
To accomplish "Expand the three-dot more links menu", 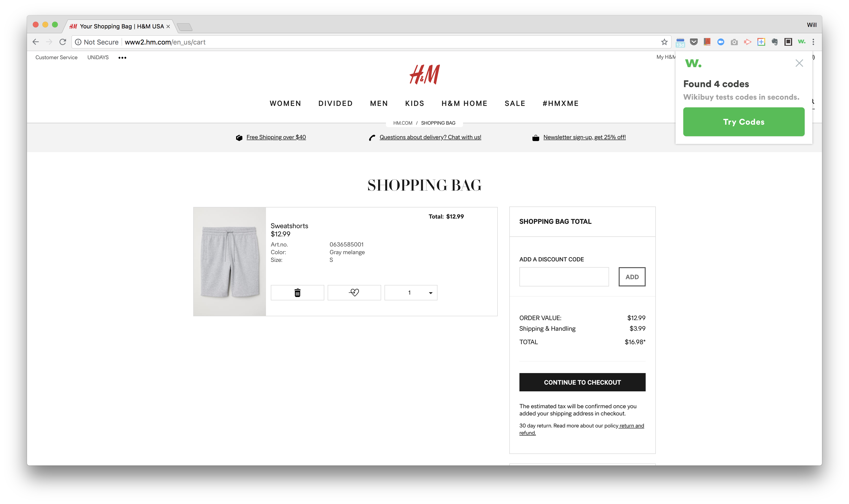I will point(122,58).
